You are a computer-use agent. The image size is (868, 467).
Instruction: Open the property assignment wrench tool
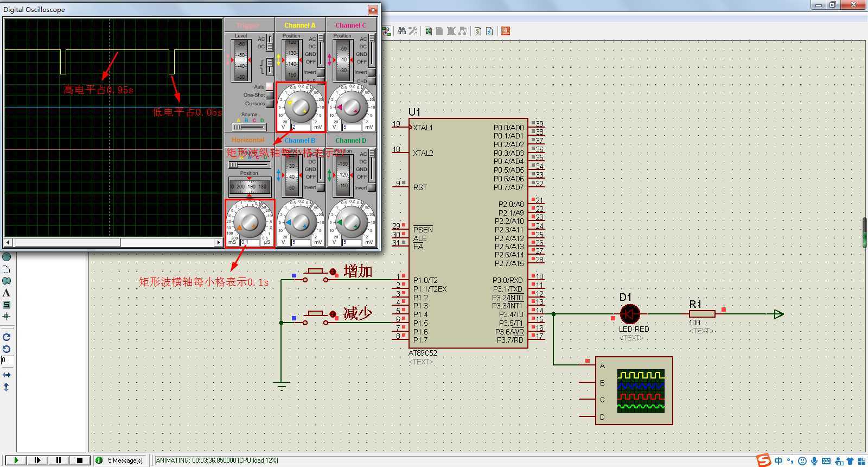pos(413,31)
